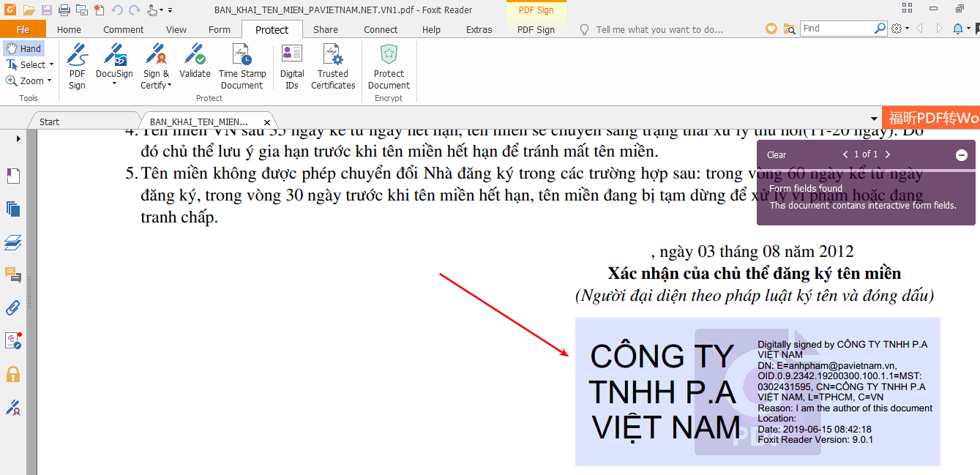
Task: Open the bell notifications dropdown arrow
Action: click(x=968, y=29)
